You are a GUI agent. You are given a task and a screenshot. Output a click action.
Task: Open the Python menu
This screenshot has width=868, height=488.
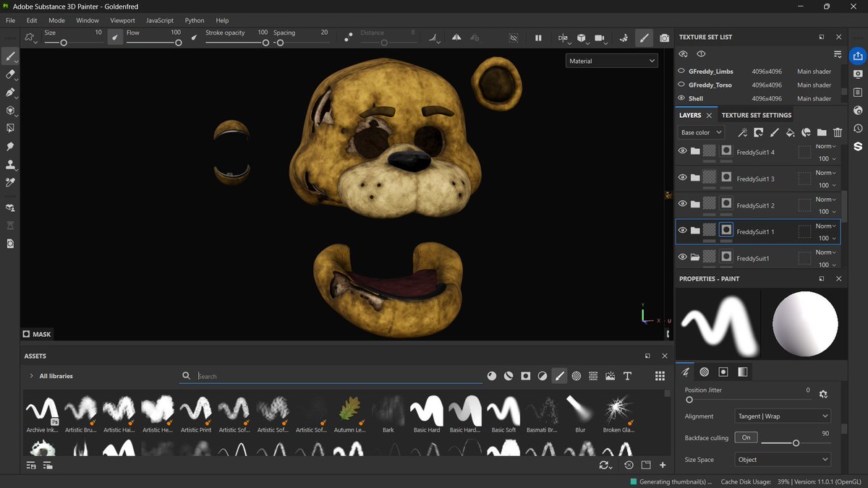tap(195, 20)
